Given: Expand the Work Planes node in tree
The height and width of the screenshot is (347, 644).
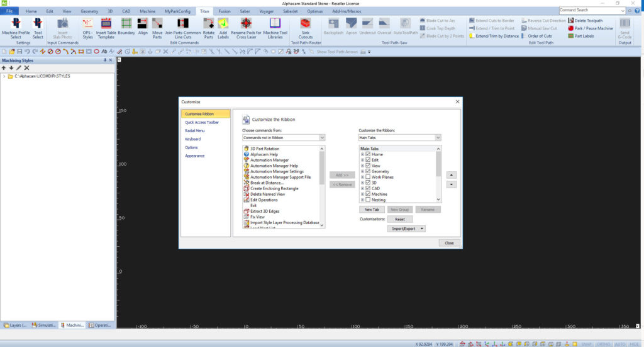Looking at the screenshot, I should coord(362,177).
